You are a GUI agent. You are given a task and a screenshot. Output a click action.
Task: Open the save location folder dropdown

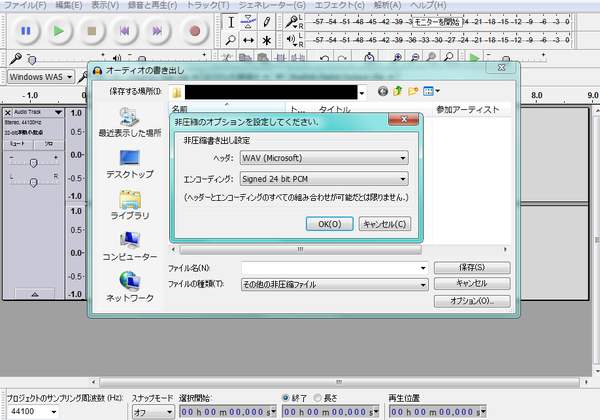click(x=361, y=93)
